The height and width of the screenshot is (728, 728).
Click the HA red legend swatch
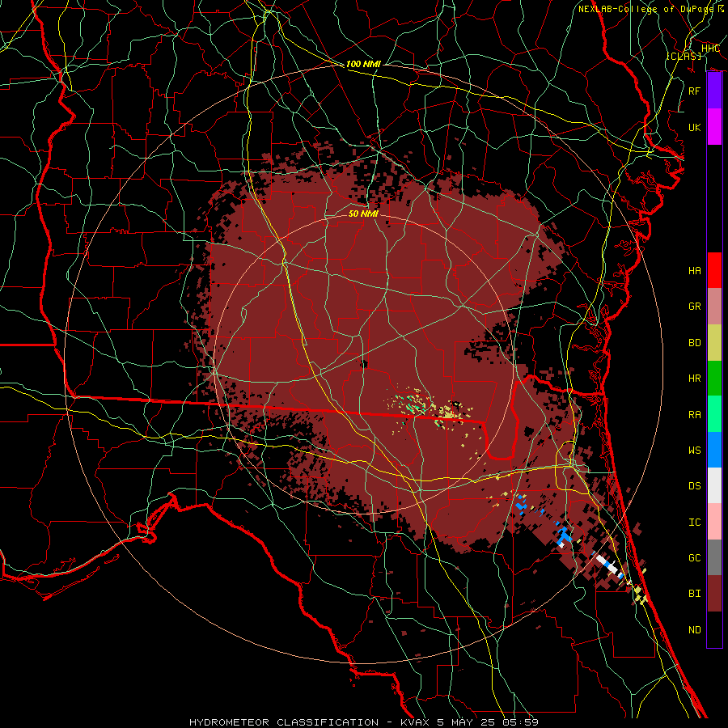pos(714,270)
